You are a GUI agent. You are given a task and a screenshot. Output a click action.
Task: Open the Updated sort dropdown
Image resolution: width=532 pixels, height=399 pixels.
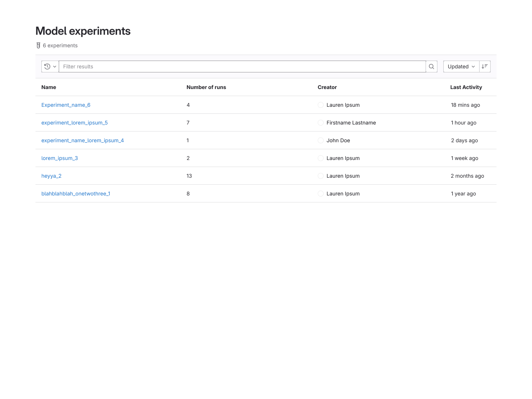[461, 66]
